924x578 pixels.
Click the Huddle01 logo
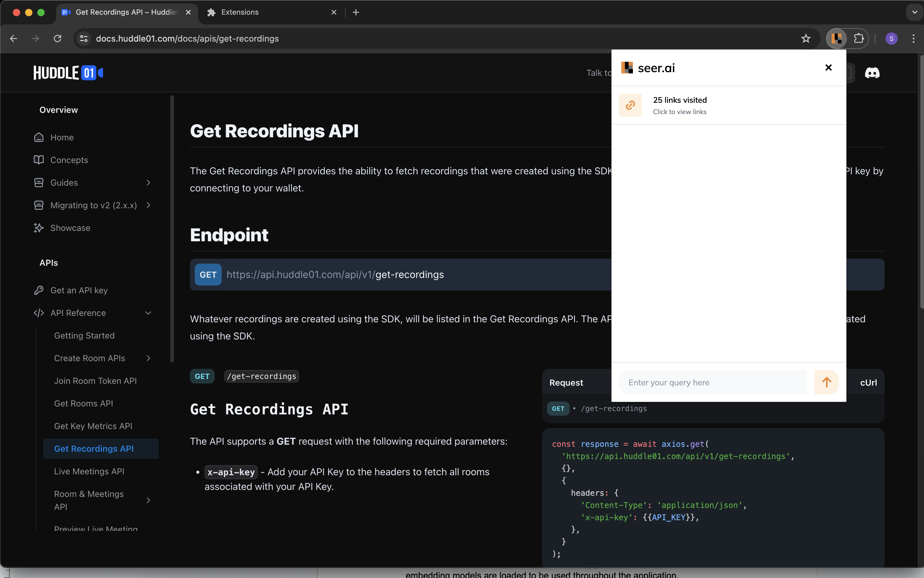68,73
